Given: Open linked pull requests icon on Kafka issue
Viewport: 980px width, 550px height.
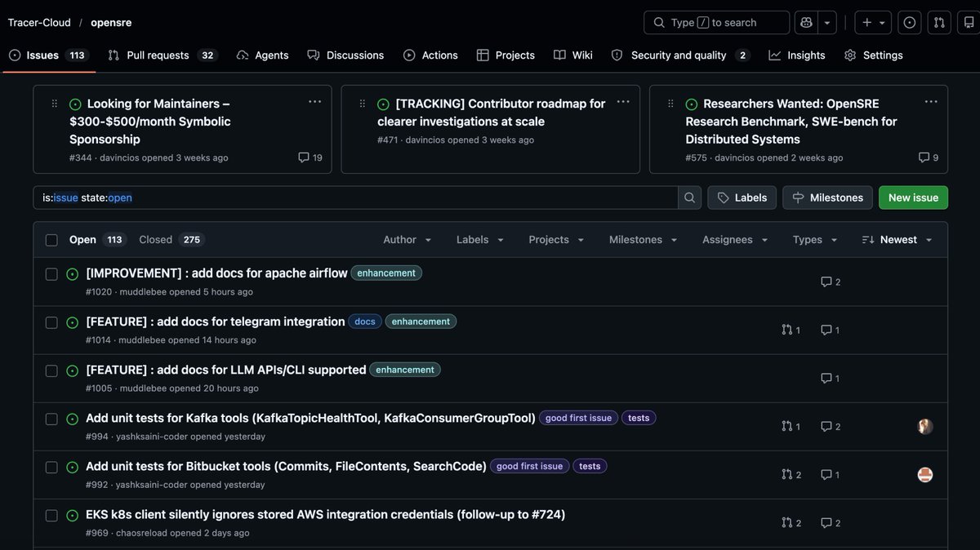Looking at the screenshot, I should tap(791, 426).
